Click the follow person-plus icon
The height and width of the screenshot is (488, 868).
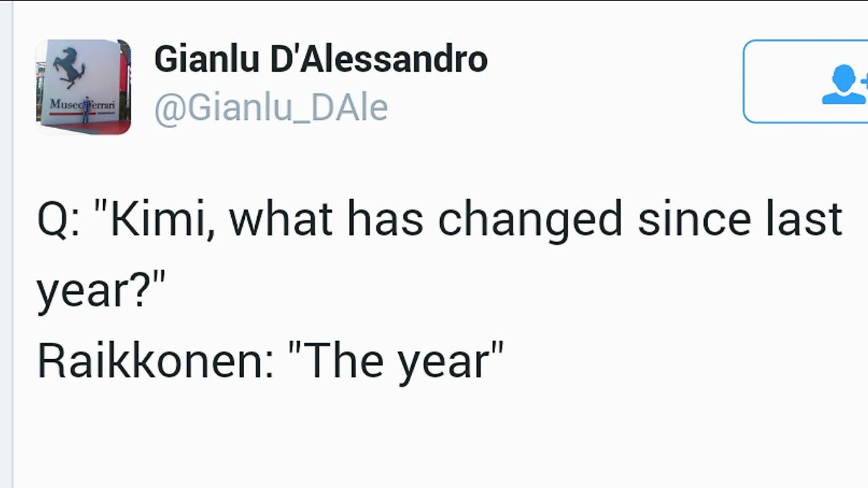coord(844,84)
